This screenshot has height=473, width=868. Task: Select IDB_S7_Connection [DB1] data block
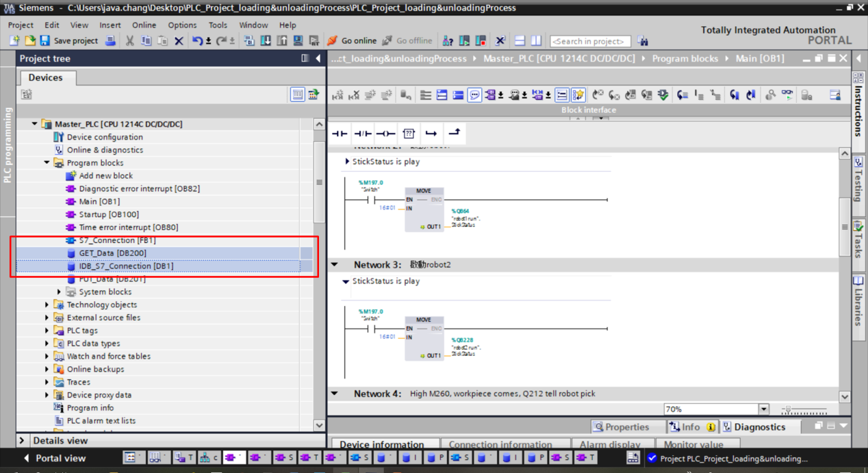click(x=126, y=266)
